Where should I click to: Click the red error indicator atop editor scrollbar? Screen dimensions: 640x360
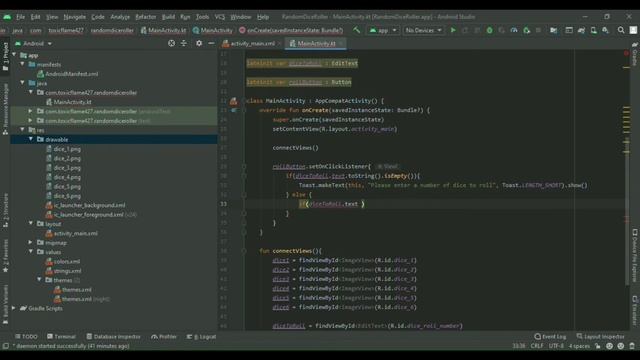point(626,53)
